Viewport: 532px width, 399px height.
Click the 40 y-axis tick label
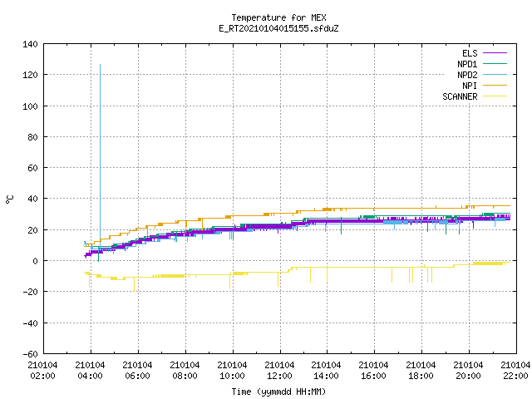(32, 199)
